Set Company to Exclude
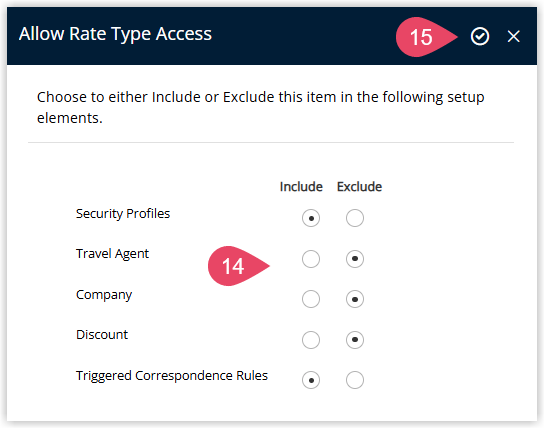The height and width of the screenshot is (429, 545). tap(355, 299)
